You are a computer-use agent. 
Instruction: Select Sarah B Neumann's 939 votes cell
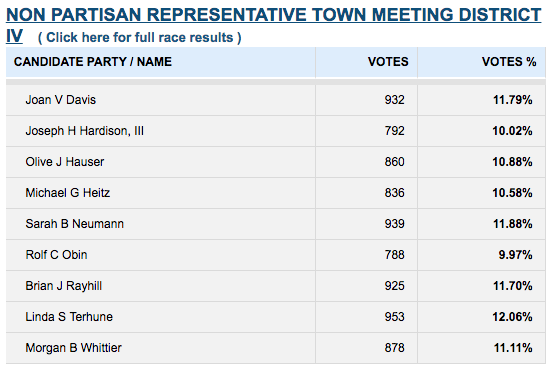tap(394, 224)
